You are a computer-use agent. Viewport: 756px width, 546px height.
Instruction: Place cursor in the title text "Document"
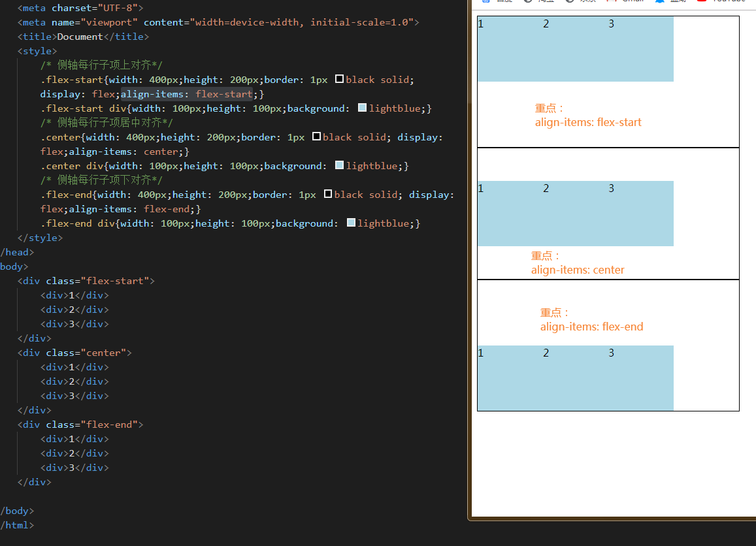(x=80, y=37)
